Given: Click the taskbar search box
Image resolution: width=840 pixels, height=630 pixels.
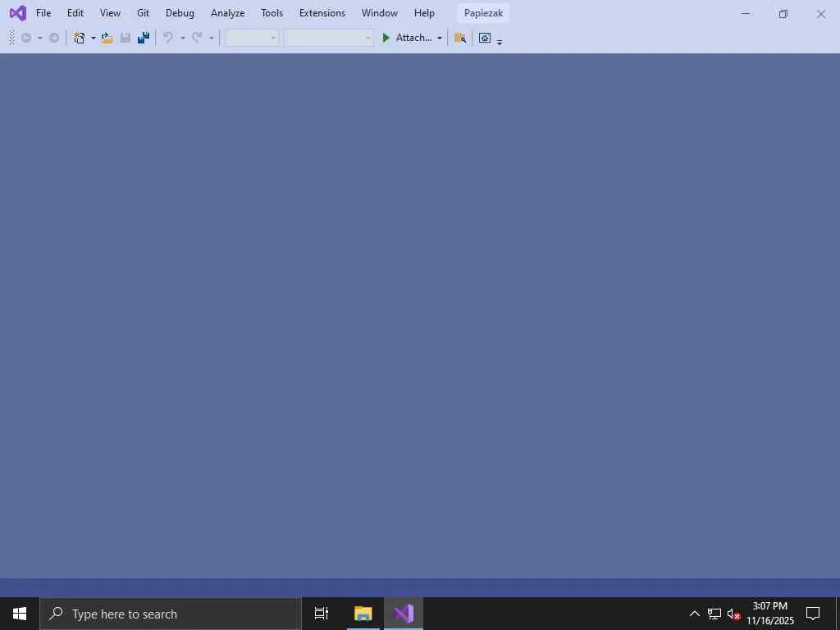Looking at the screenshot, I should click(171, 614).
